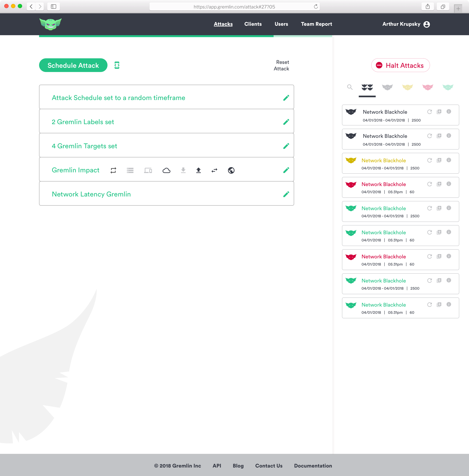Click the browser address bar URL
The image size is (469, 476).
coord(234,7)
